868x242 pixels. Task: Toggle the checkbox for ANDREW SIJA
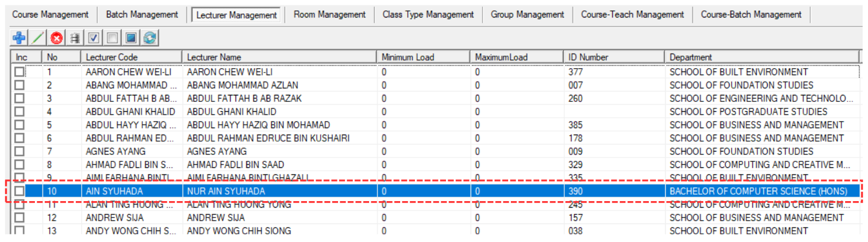click(x=20, y=217)
